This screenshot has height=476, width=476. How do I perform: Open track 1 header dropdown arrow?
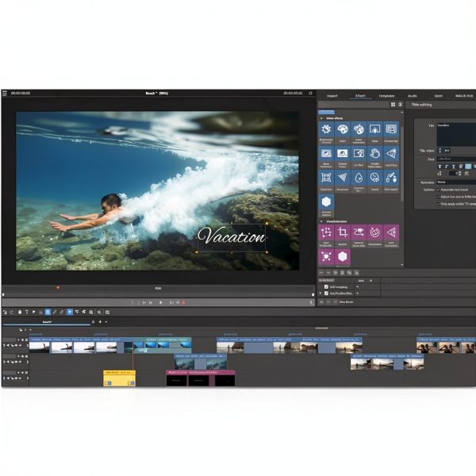(18, 340)
